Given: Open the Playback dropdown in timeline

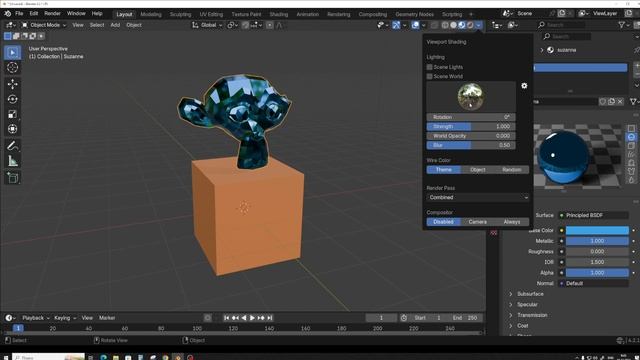Looking at the screenshot, I should pyautogui.click(x=36, y=318).
